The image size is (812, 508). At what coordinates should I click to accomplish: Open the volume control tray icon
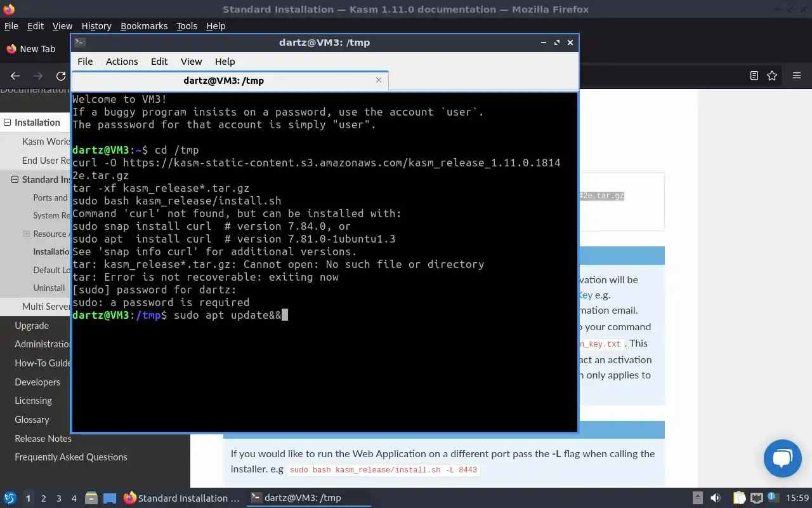pyautogui.click(x=716, y=498)
